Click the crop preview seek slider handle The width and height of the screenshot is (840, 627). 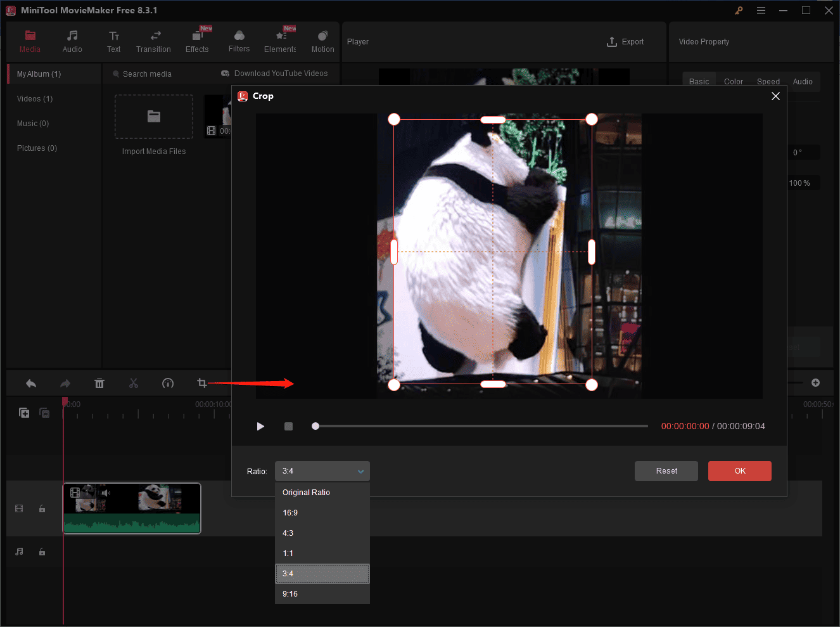point(315,426)
